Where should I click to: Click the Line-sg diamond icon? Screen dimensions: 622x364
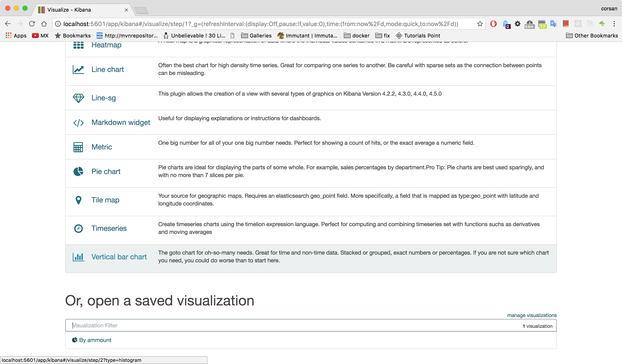tap(79, 98)
